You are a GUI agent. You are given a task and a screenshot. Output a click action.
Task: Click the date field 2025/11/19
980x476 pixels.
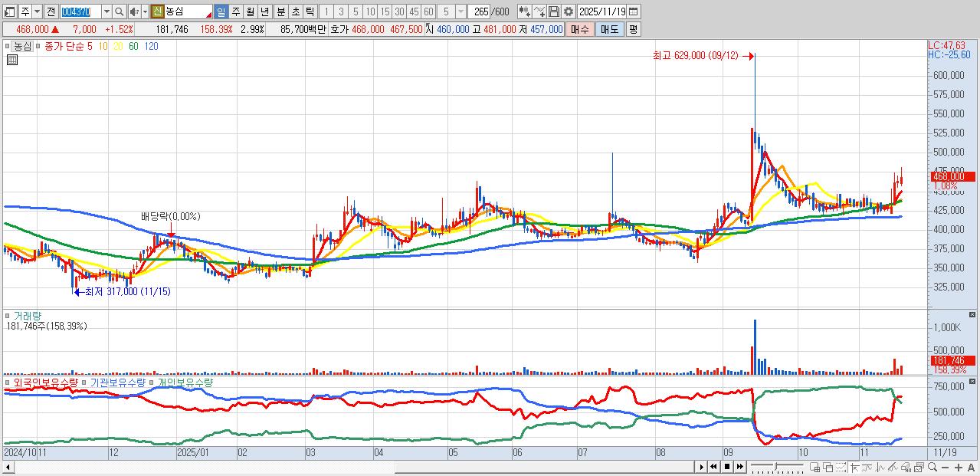(601, 11)
